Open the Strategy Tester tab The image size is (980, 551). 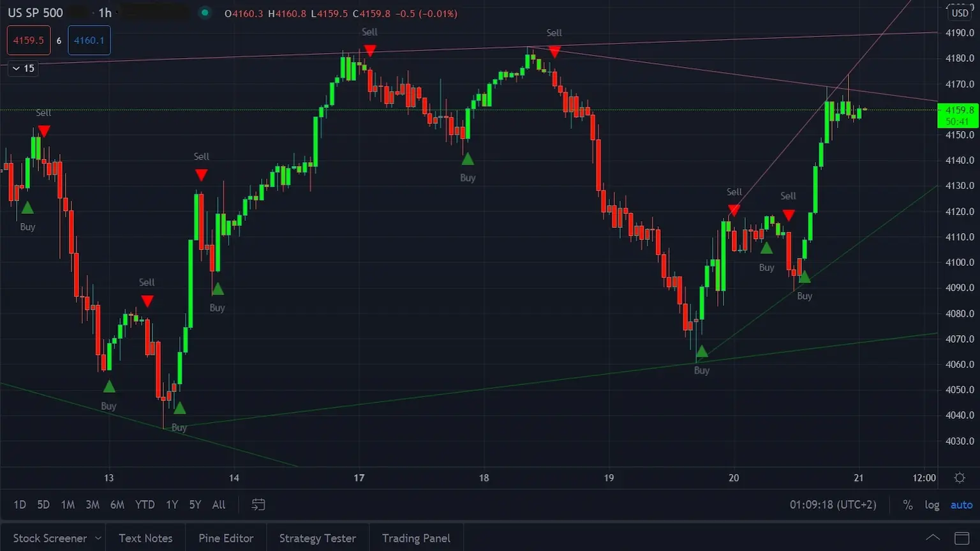coord(317,538)
